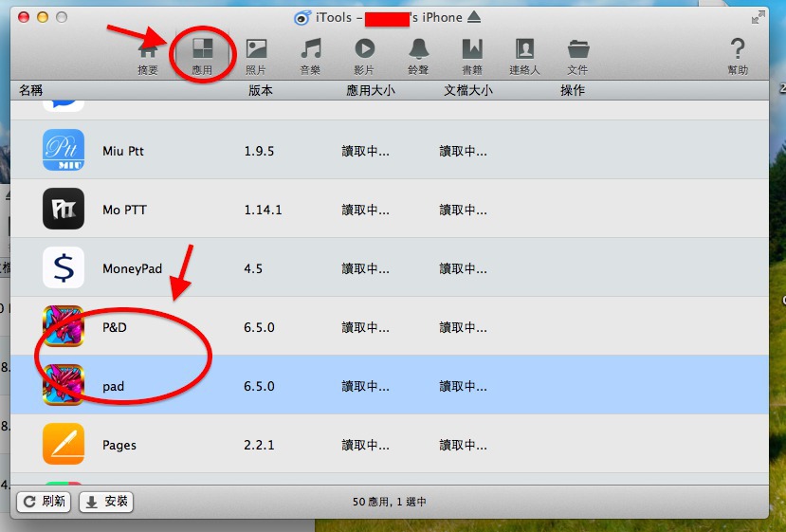Select the P&D app name
786x532 pixels.
[x=115, y=327]
